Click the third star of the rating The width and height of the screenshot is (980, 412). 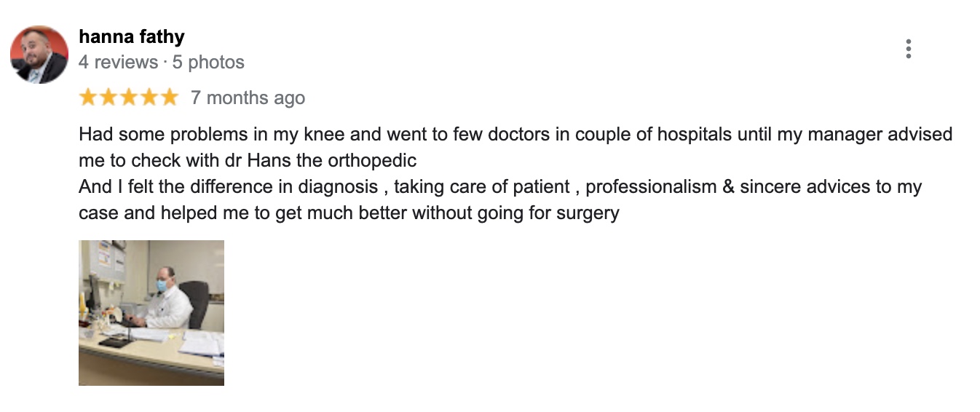[129, 98]
